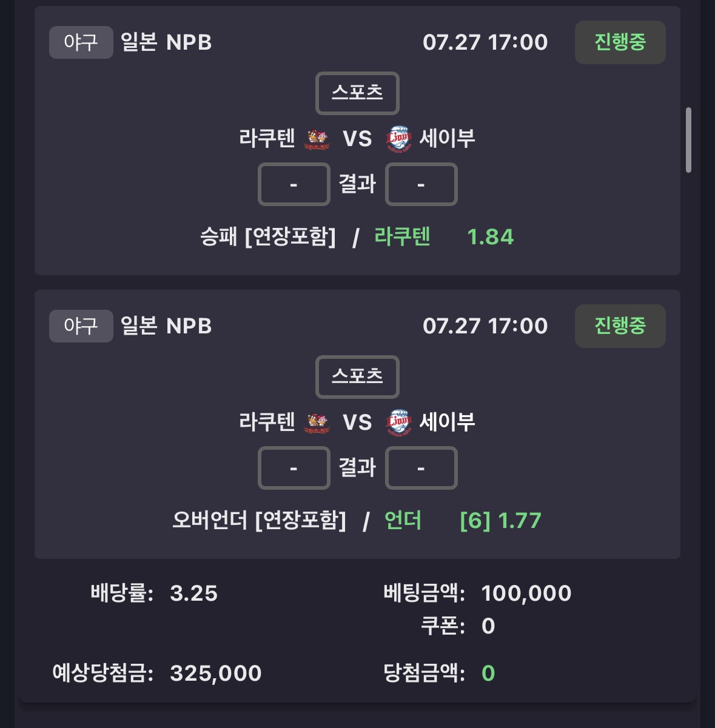Click the 일본 NPB league name in first card
715x728 pixels.
[166, 42]
